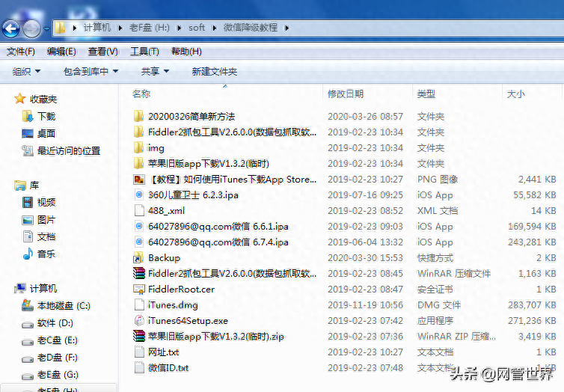Select the 488_.xml file icon
The width and height of the screenshot is (564, 392).
pyautogui.click(x=139, y=210)
